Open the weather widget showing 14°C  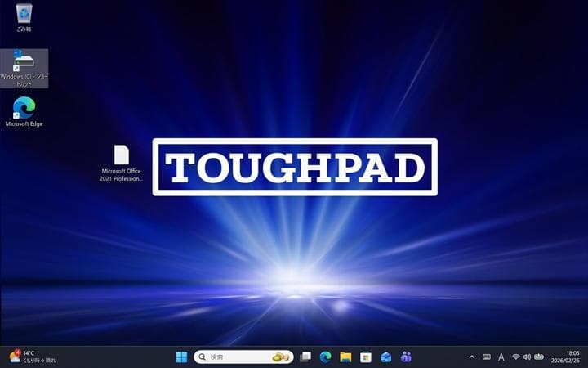click(x=32, y=357)
